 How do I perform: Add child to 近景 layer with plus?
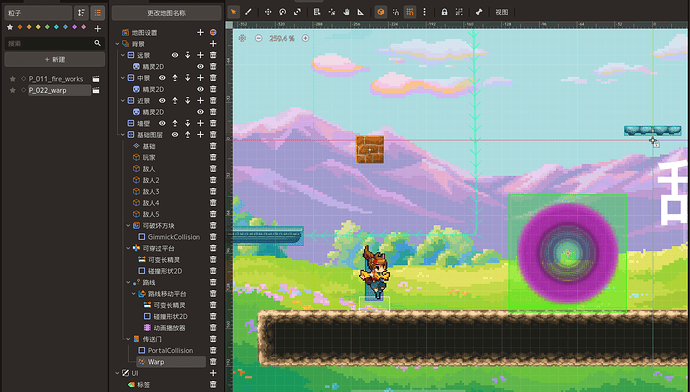(x=200, y=100)
